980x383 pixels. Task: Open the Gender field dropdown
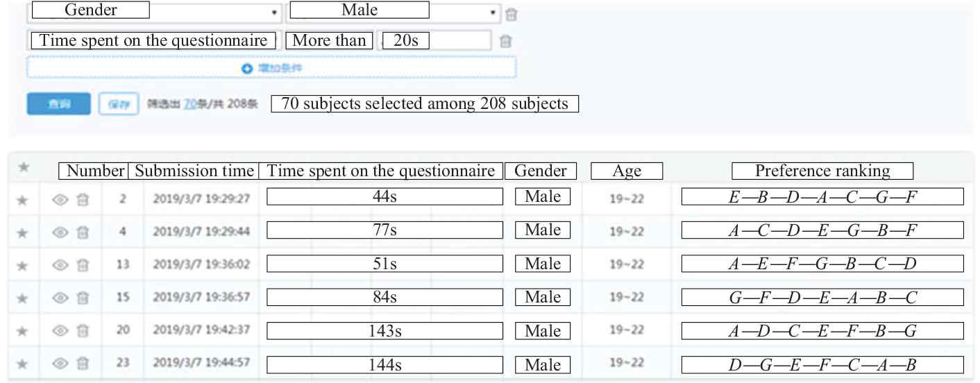(274, 12)
